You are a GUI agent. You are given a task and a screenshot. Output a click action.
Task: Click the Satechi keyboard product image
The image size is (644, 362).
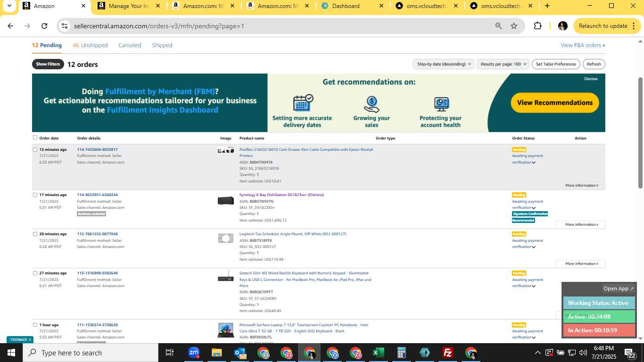click(225, 277)
